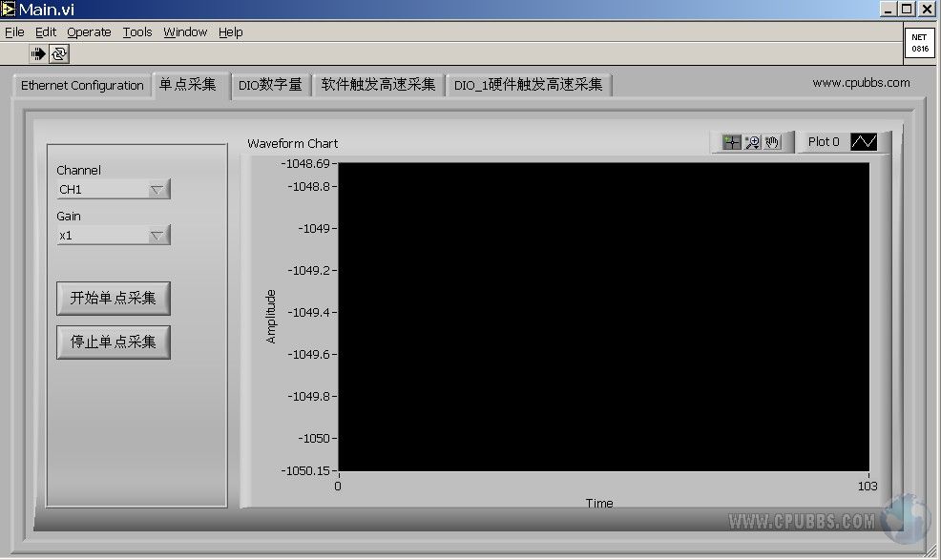Open the File menu

click(14, 32)
